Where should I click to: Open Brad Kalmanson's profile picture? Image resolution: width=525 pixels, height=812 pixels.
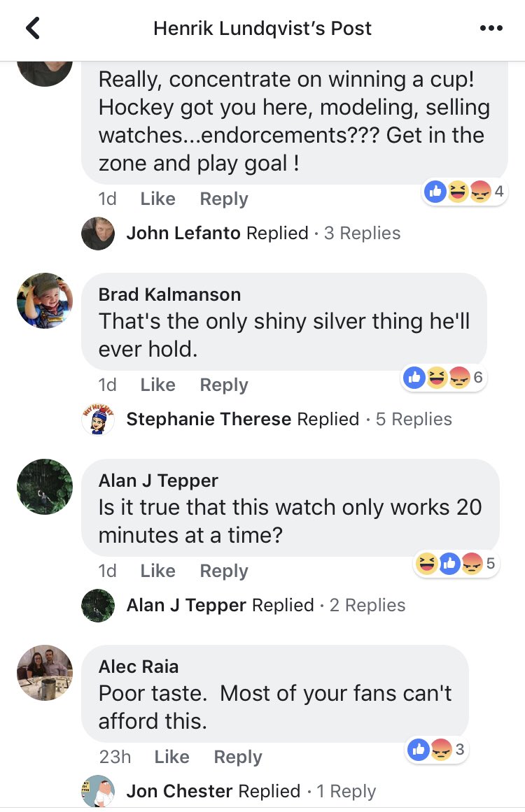coord(45,301)
